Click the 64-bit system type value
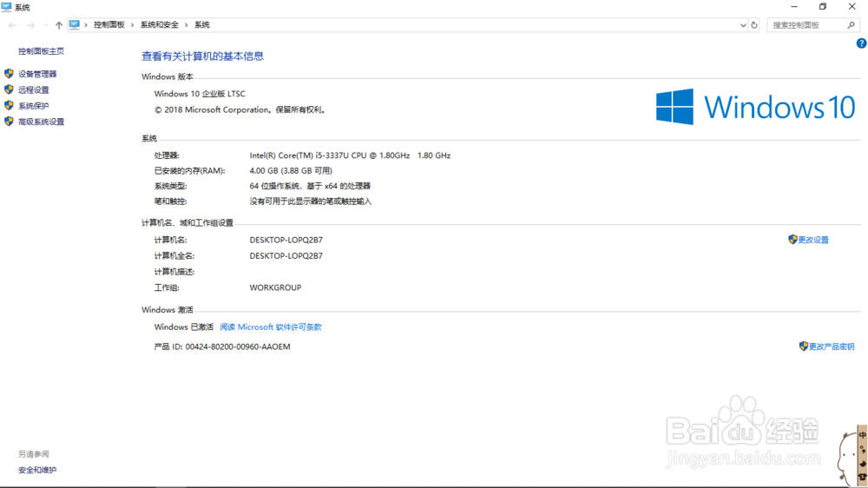 310,186
